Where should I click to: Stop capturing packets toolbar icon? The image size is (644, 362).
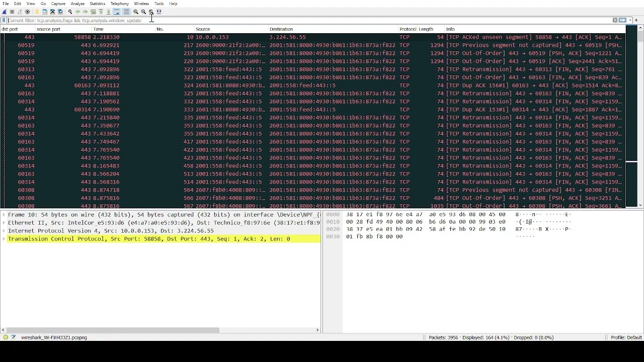tap(12, 12)
